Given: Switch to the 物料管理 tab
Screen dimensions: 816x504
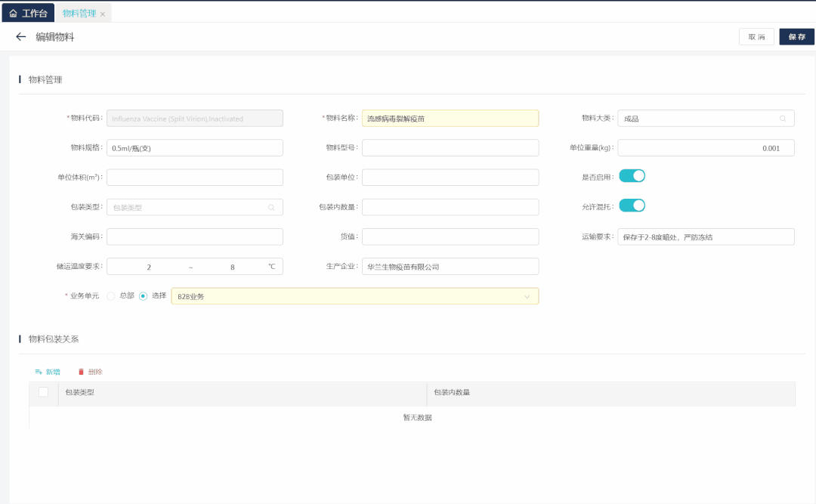Looking at the screenshot, I should 79,14.
